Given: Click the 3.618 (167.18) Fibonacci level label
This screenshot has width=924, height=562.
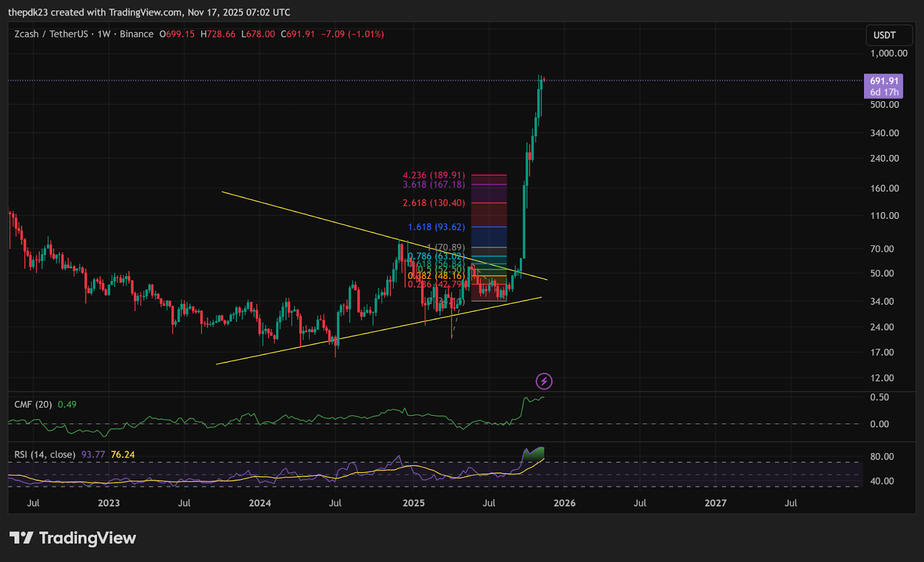Looking at the screenshot, I should [x=433, y=185].
